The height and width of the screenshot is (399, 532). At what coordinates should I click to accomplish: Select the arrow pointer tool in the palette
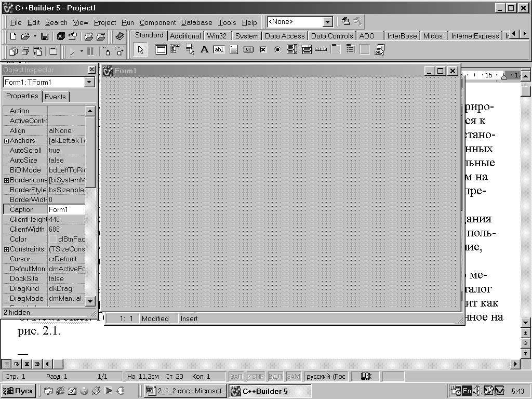(140, 50)
